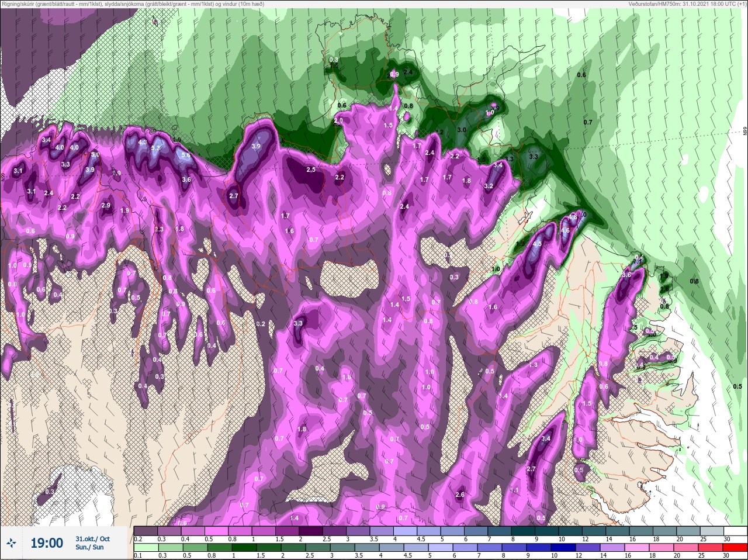This screenshot has width=748, height=560.
Task: Click the 3.0 value in the green rain area
Action: tap(462, 130)
